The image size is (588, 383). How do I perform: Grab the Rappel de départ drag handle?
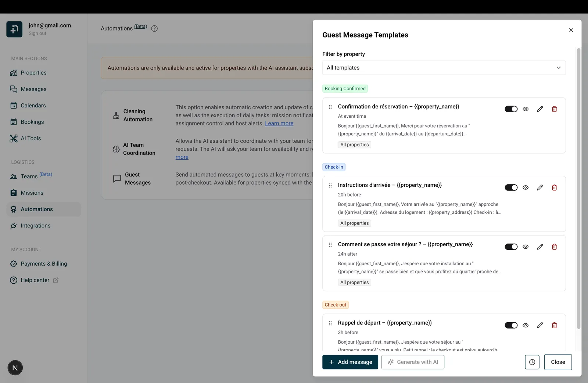[x=330, y=323]
